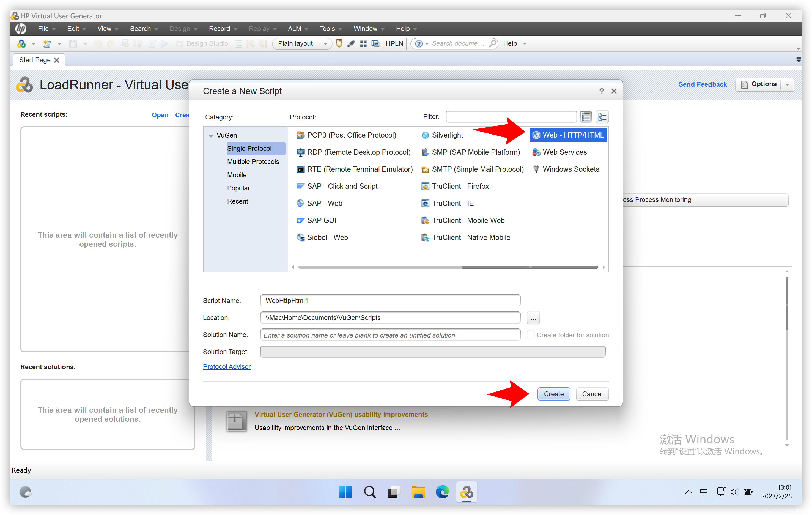Select TruClient - Native Mobile protocol
This screenshot has height=515, width=812.
point(466,237)
